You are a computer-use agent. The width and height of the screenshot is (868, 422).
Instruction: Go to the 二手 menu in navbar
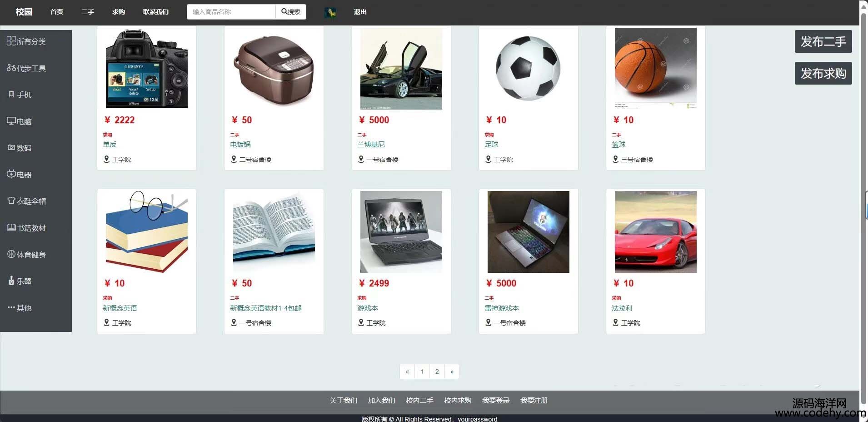[x=88, y=12]
